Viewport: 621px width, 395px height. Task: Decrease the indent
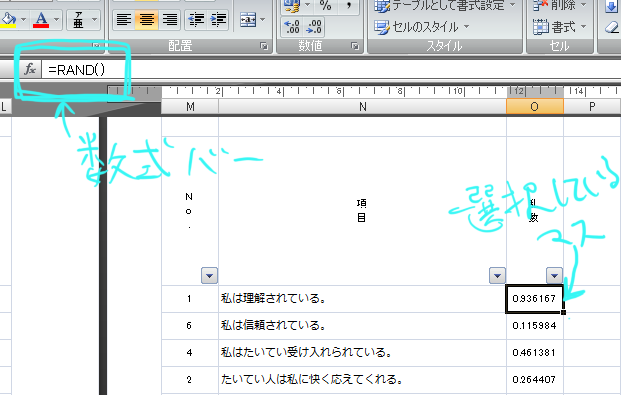tap(196, 19)
